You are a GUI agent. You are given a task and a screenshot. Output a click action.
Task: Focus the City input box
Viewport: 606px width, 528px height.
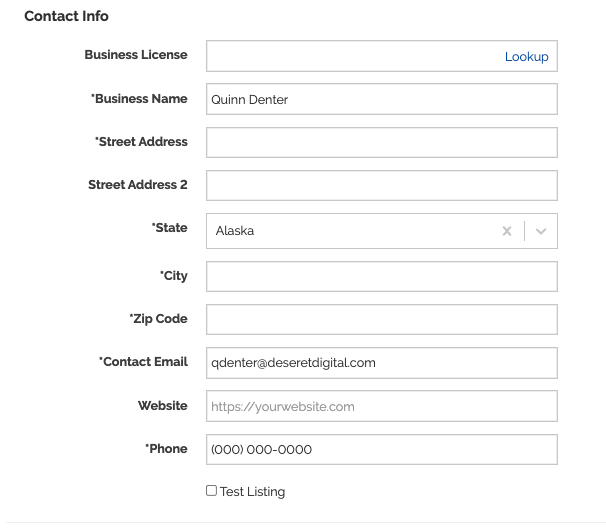point(382,276)
